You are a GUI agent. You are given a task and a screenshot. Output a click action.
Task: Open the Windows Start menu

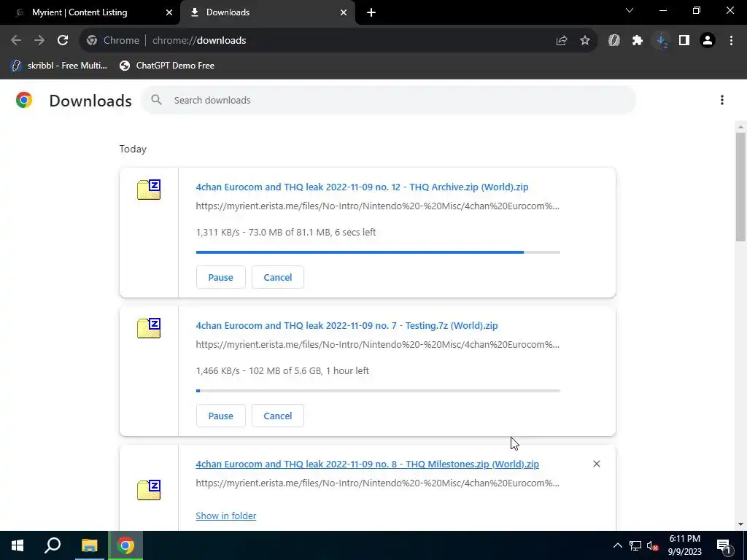(18, 545)
